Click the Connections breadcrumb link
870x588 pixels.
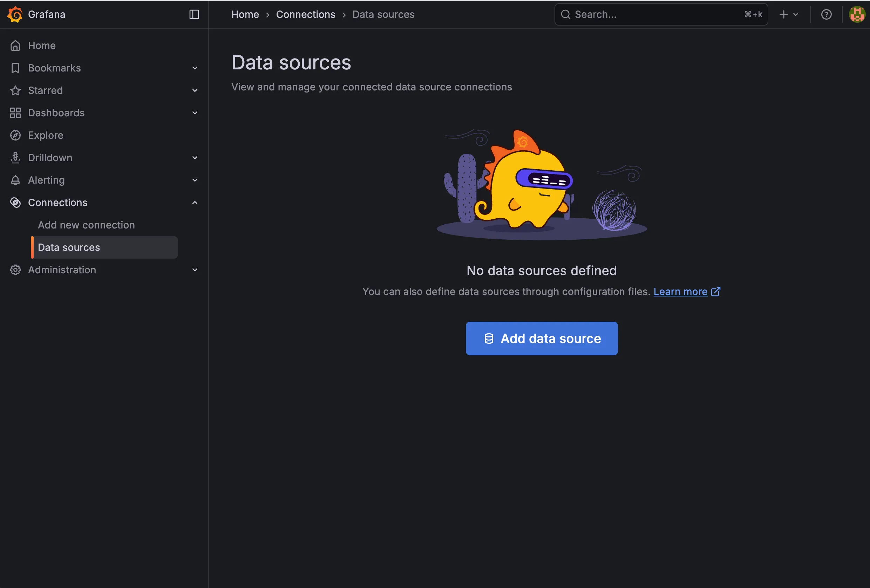pos(305,14)
